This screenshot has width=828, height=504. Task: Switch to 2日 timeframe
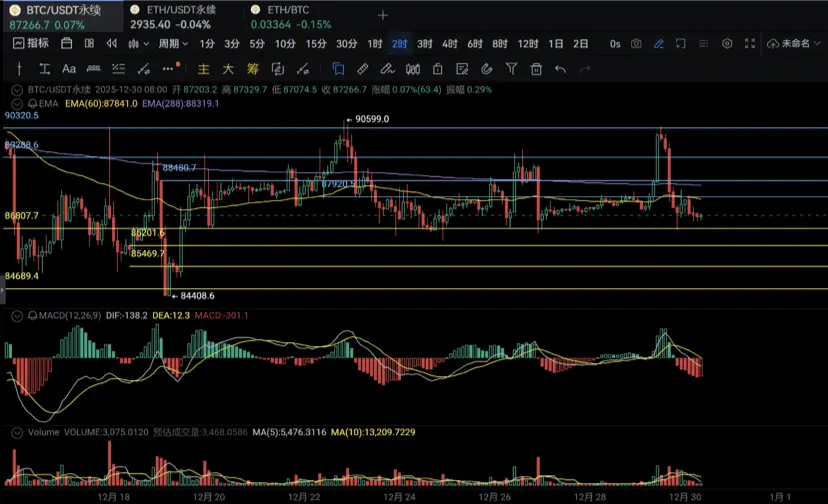tap(581, 44)
